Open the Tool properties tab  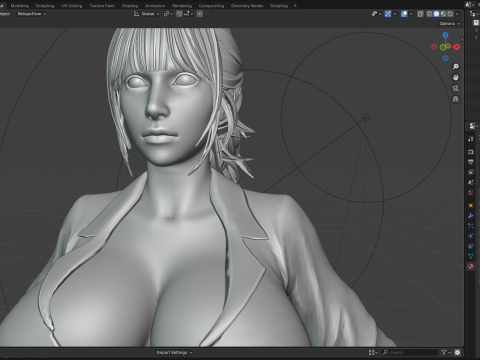[471, 139]
